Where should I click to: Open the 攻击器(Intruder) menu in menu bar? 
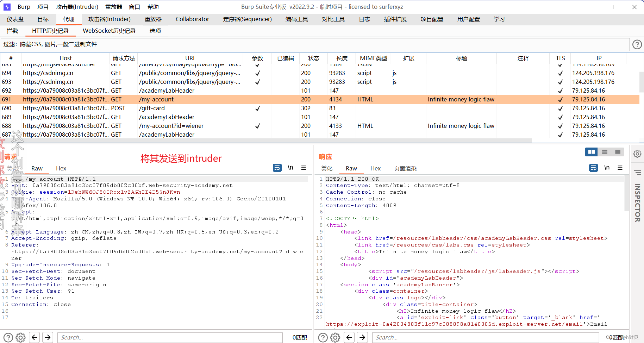(x=77, y=7)
